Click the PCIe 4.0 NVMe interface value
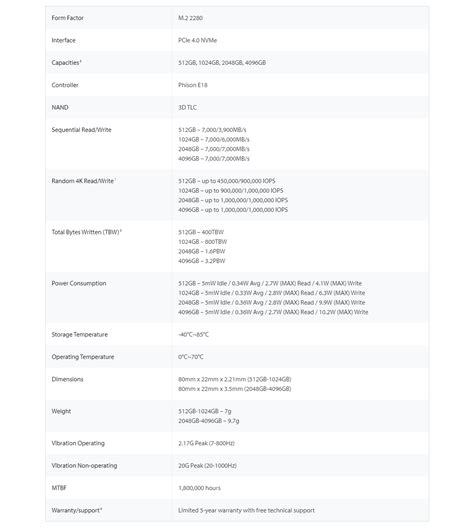Screen dimensions: 474x530 (197, 40)
